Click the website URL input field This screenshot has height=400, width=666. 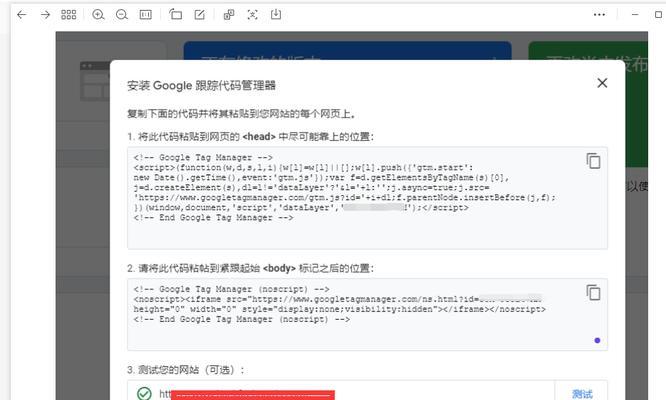[341, 391]
